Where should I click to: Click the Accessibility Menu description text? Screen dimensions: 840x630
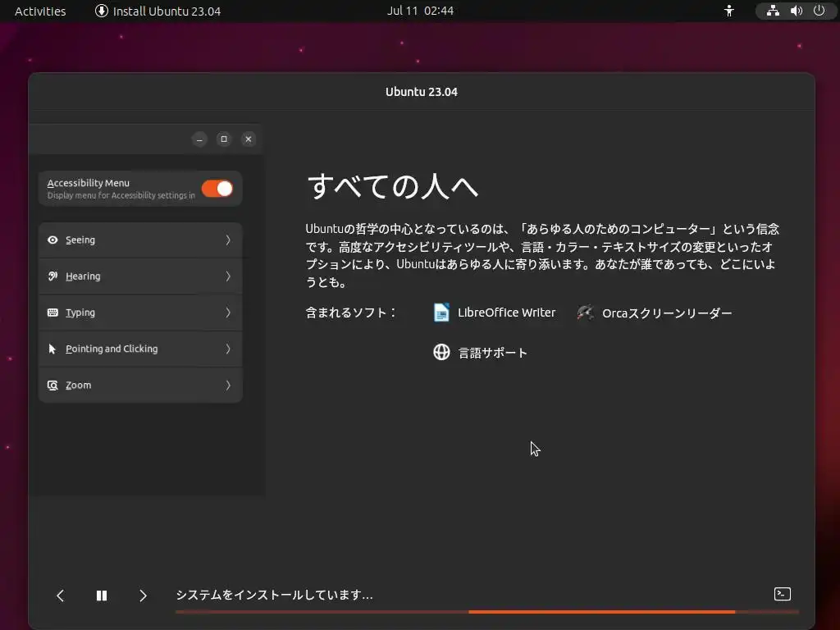121,195
